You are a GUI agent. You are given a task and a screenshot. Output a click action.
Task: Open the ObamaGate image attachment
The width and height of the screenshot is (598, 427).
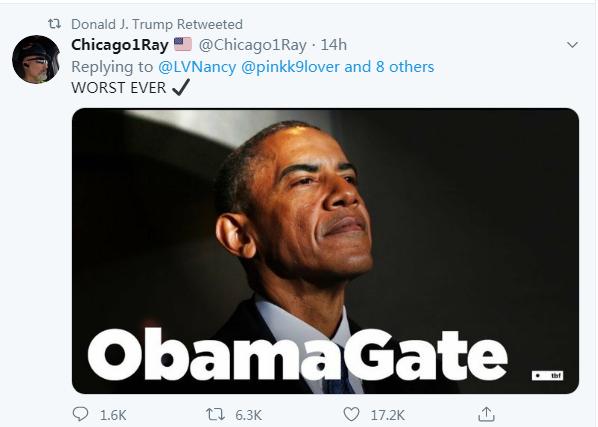pyautogui.click(x=325, y=251)
